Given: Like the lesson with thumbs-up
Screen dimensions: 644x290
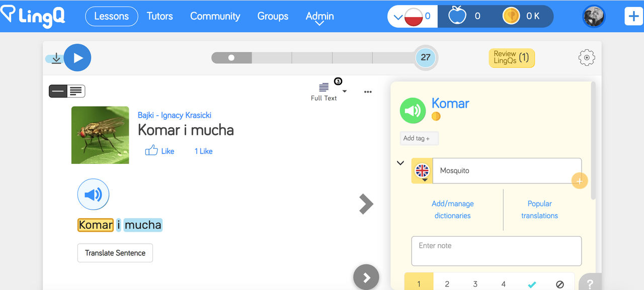Looking at the screenshot, I should point(159,150).
